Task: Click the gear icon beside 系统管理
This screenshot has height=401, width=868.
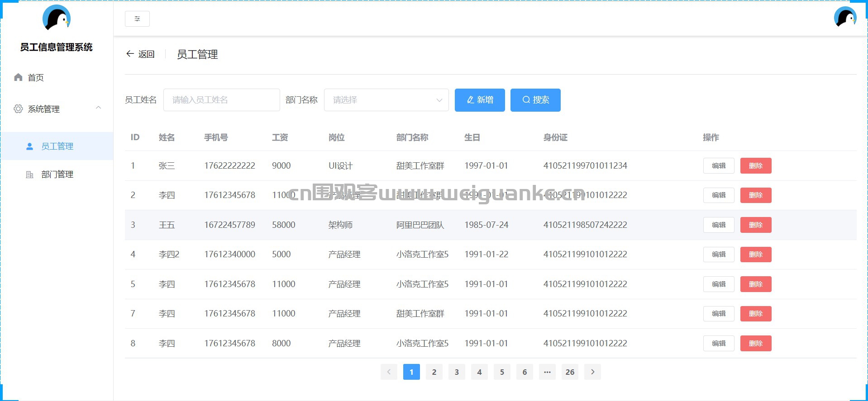Action: click(x=18, y=109)
